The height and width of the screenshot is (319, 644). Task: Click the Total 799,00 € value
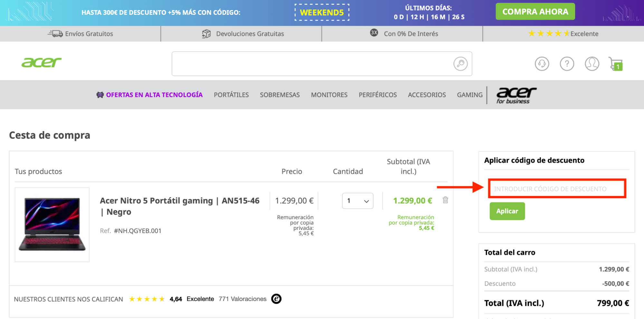click(613, 303)
